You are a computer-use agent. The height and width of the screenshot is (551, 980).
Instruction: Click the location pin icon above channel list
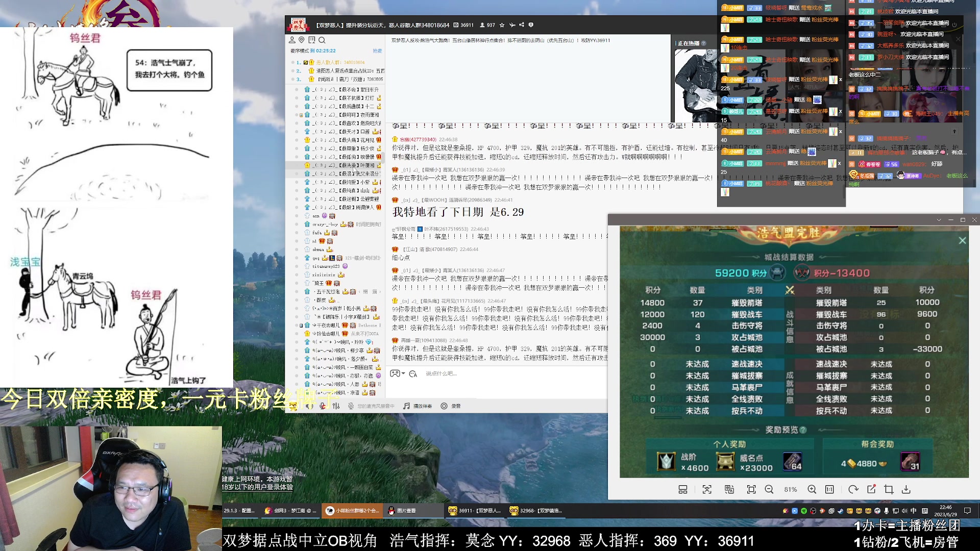point(302,40)
